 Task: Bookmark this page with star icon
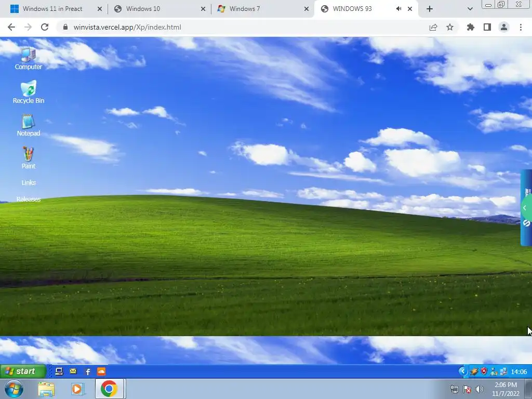coord(450,27)
